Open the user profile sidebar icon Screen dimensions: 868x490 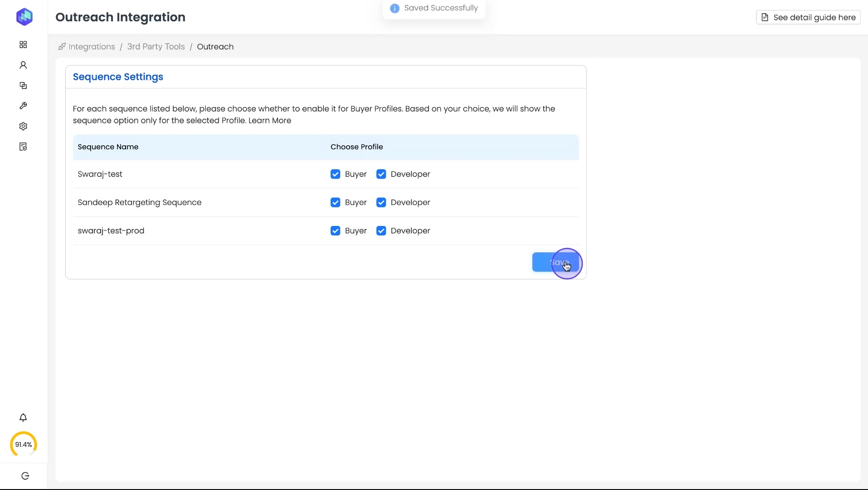23,65
